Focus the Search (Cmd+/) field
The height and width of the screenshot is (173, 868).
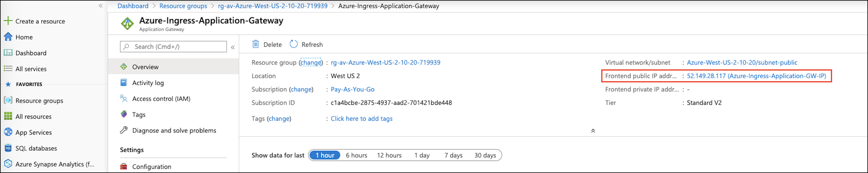(173, 47)
